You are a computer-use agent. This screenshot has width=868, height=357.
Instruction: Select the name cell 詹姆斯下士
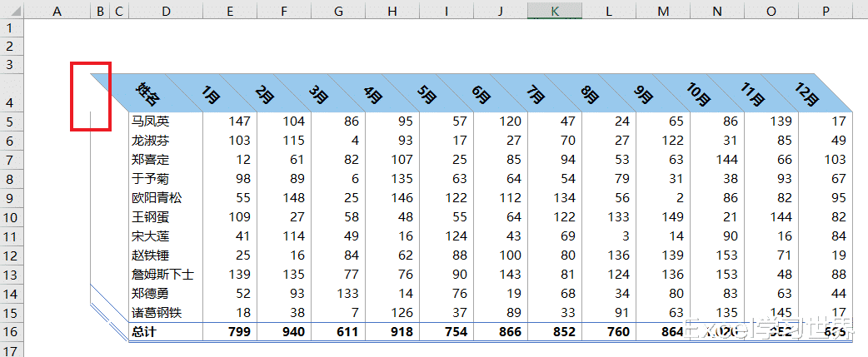coord(166,275)
